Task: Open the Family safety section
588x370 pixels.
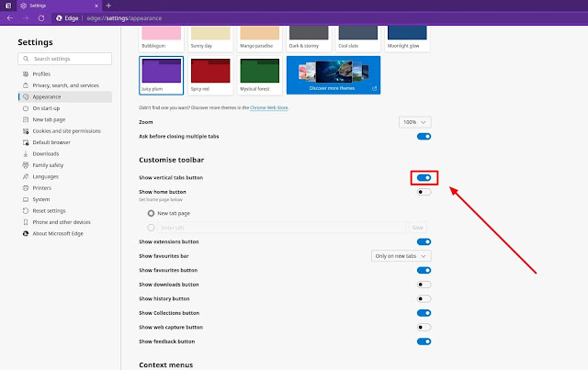Action: [64, 165]
